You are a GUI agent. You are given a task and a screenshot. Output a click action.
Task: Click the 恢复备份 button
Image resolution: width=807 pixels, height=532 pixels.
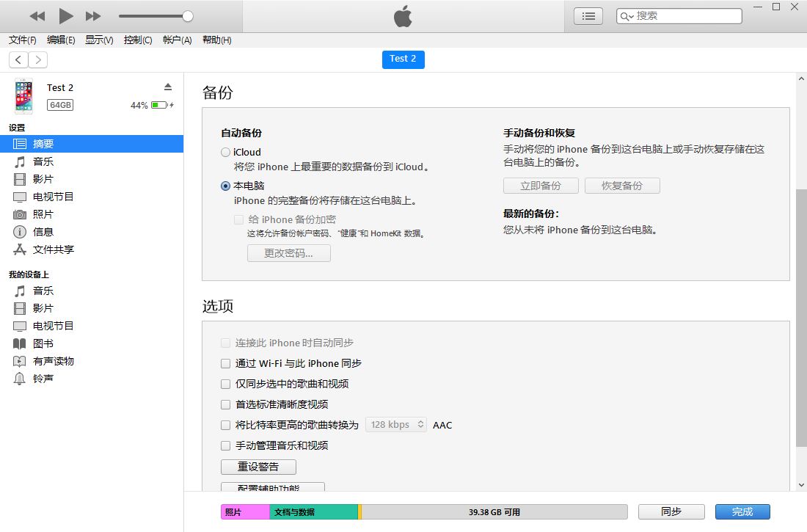(x=622, y=186)
